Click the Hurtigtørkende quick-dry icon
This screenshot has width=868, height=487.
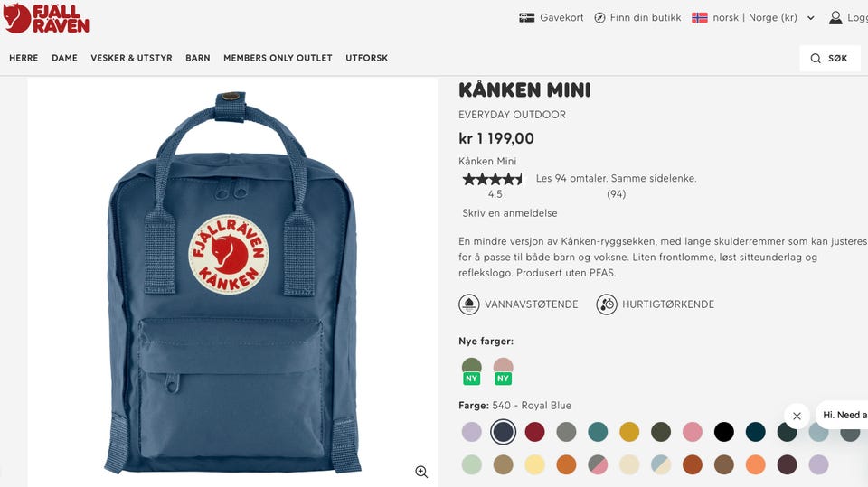(x=607, y=304)
